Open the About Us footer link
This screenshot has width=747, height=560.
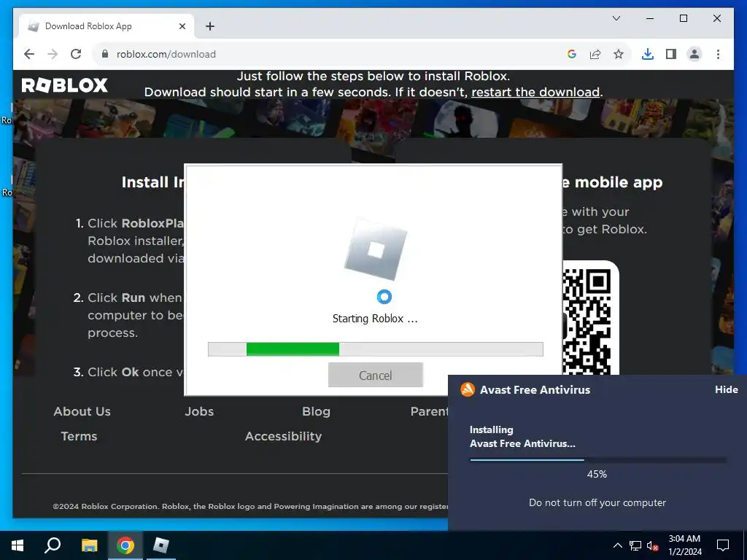82,411
